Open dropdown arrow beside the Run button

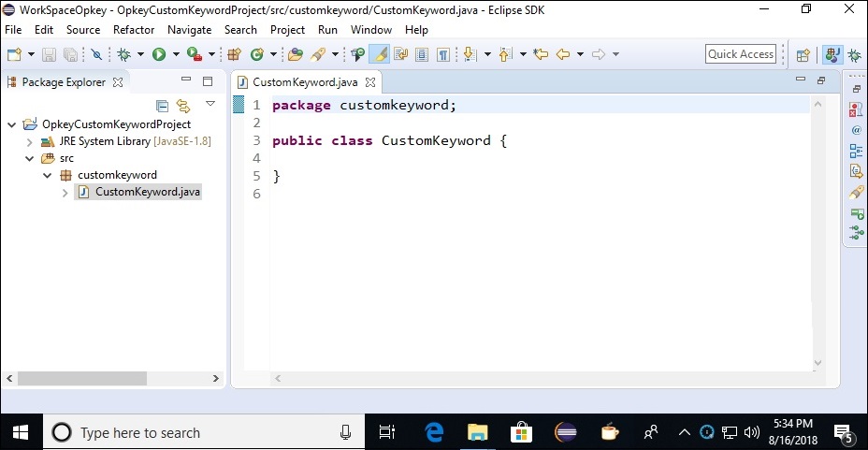click(176, 54)
